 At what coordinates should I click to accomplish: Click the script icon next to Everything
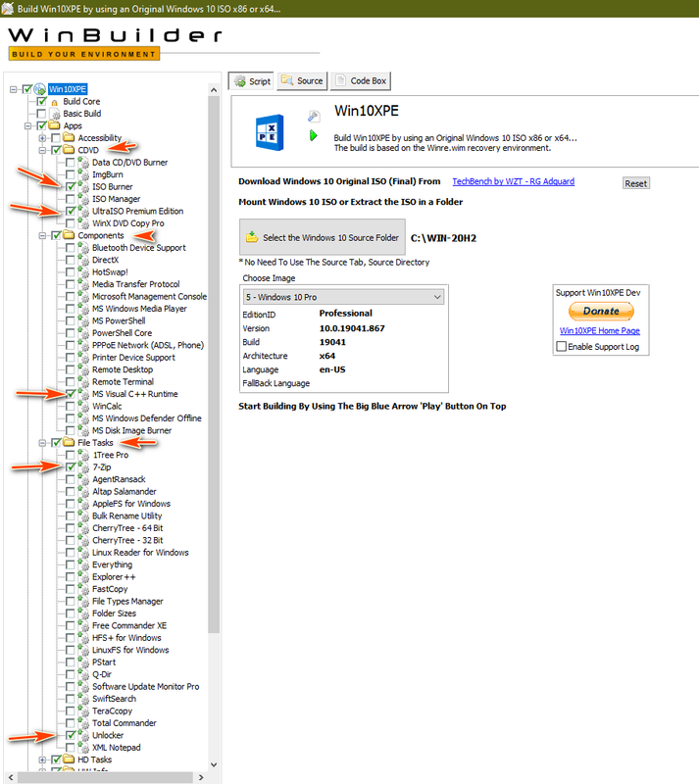tap(83, 564)
